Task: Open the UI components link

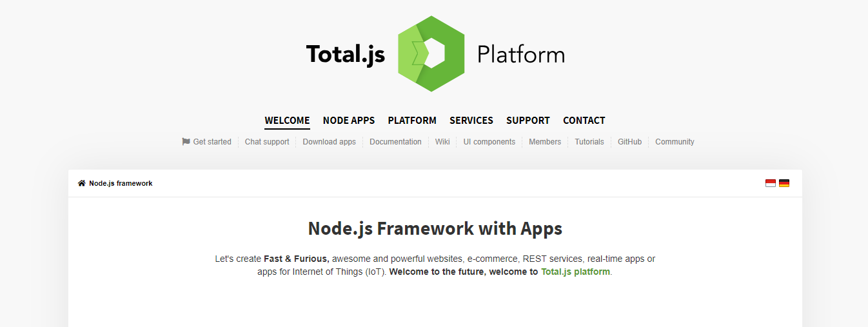Action: pyautogui.click(x=489, y=142)
